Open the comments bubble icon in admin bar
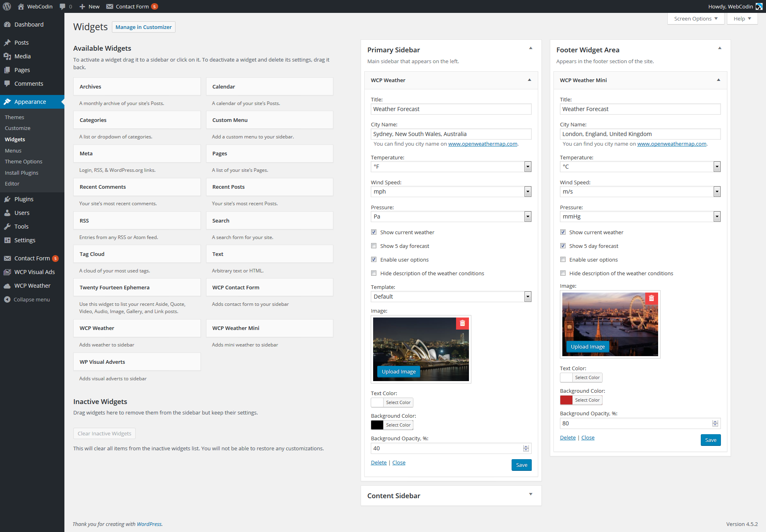The height and width of the screenshot is (532, 766). [x=62, y=6]
